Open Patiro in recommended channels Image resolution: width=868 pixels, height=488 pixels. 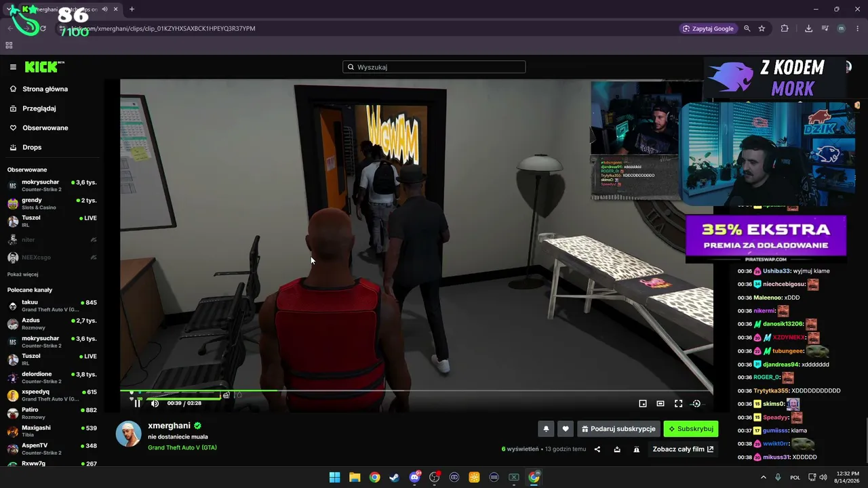(x=52, y=413)
